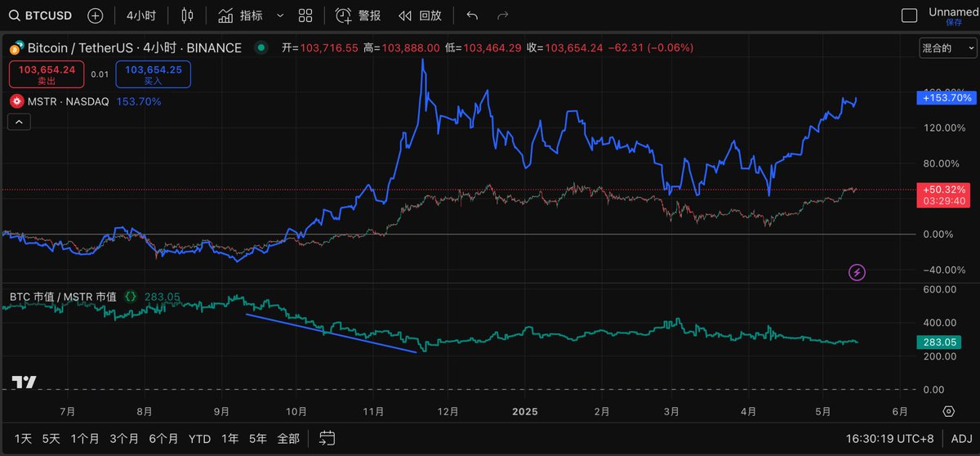Set range to 5年
The height and width of the screenshot is (456, 980).
tap(258, 438)
